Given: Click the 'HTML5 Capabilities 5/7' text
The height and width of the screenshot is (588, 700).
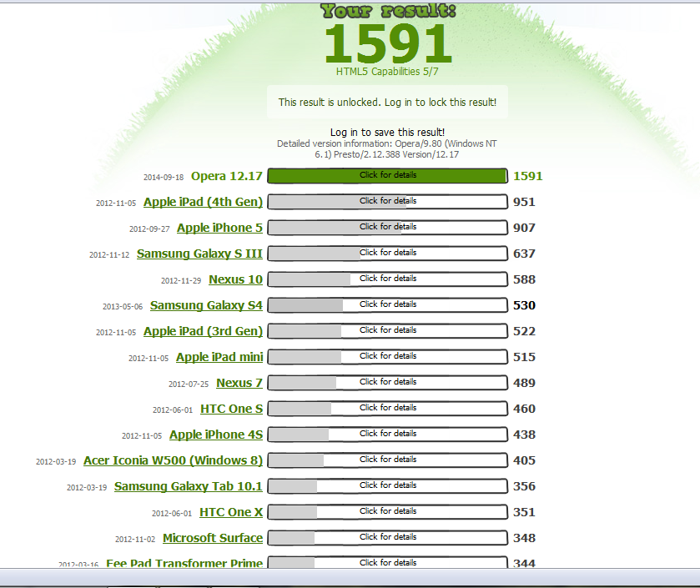Looking at the screenshot, I should (x=387, y=72).
